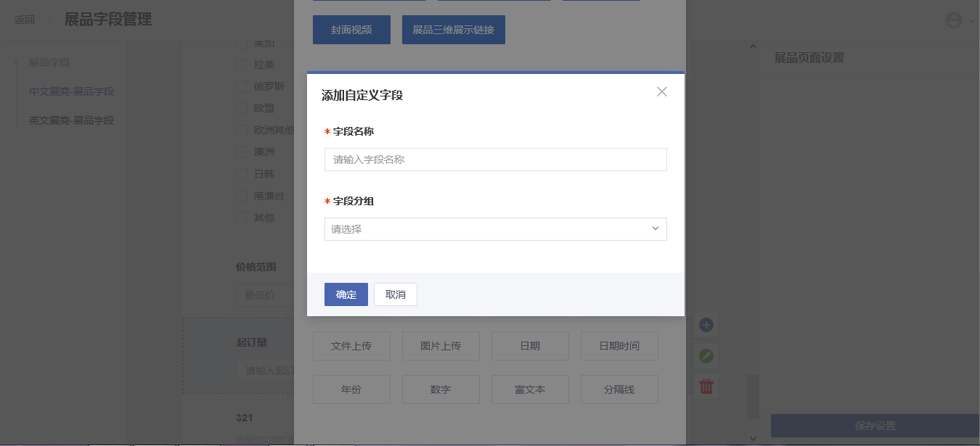Close the 添加自定义字段 dialog

click(x=661, y=91)
